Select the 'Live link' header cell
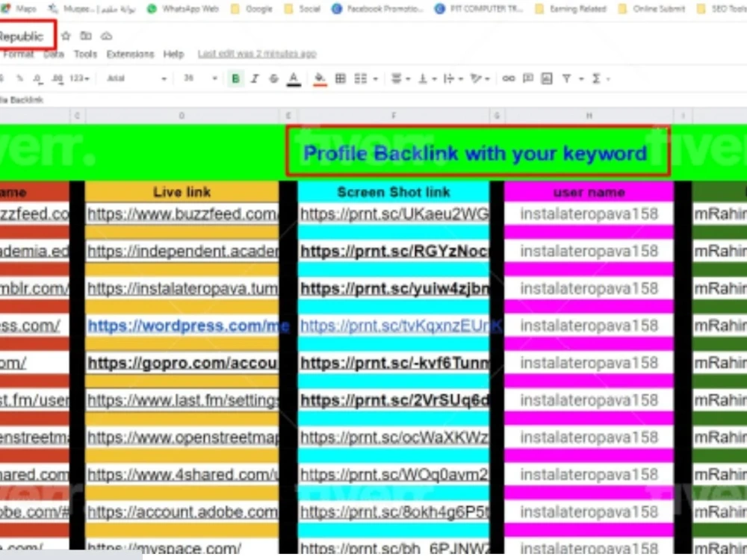Image resolution: width=747 pixels, height=560 pixels. (182, 191)
